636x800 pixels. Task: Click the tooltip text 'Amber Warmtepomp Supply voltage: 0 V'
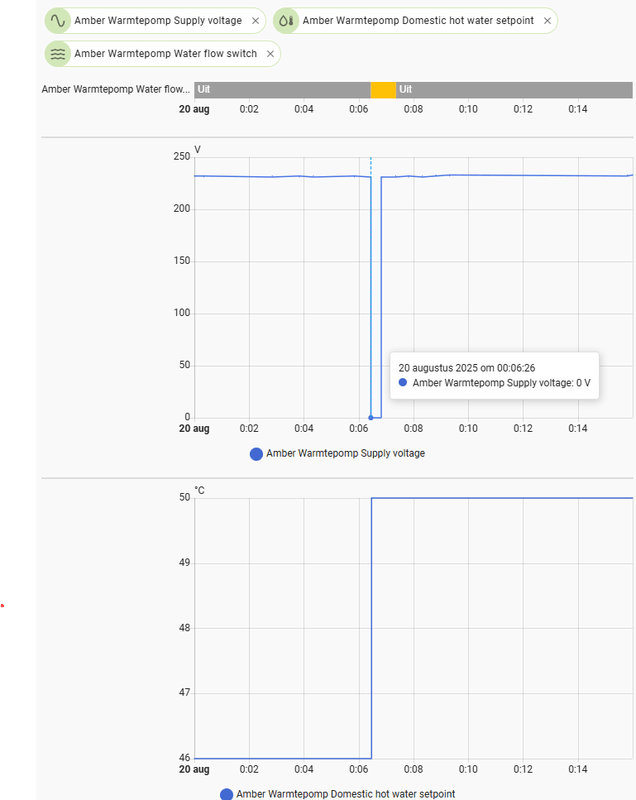pos(501,383)
